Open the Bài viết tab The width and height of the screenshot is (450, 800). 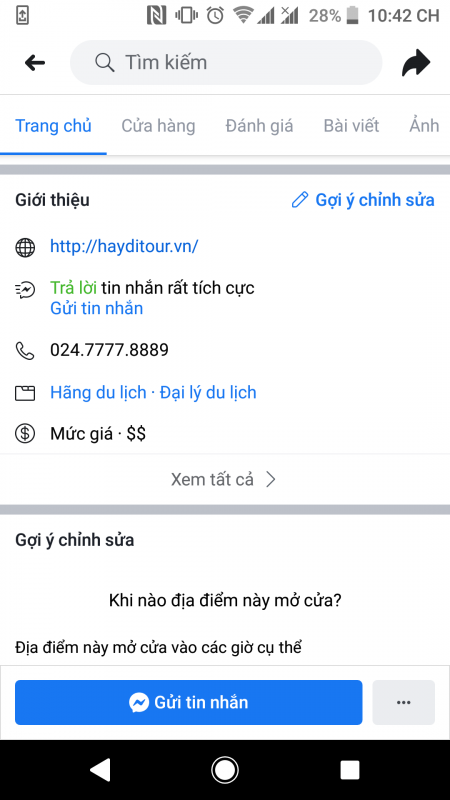[x=352, y=126]
